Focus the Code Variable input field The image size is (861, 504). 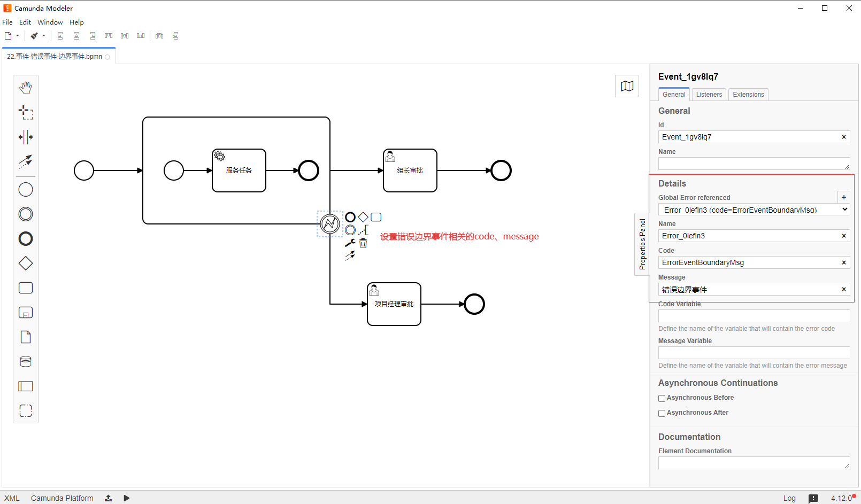(754, 316)
